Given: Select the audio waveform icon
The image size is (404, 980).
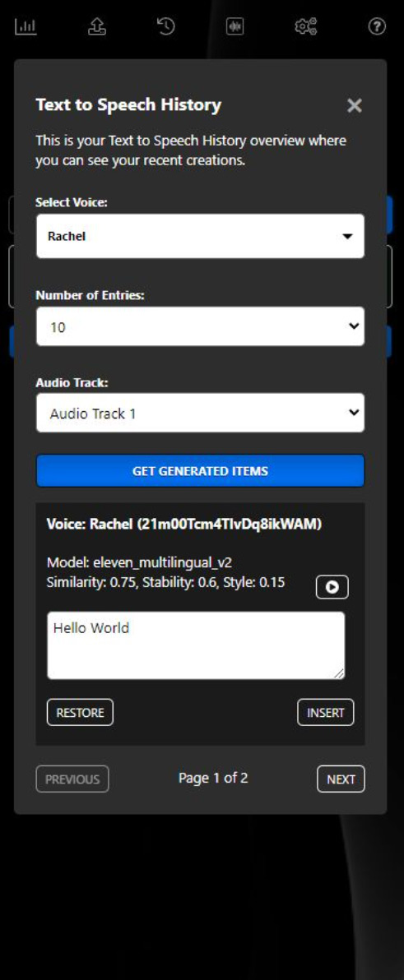Looking at the screenshot, I should tap(235, 26).
